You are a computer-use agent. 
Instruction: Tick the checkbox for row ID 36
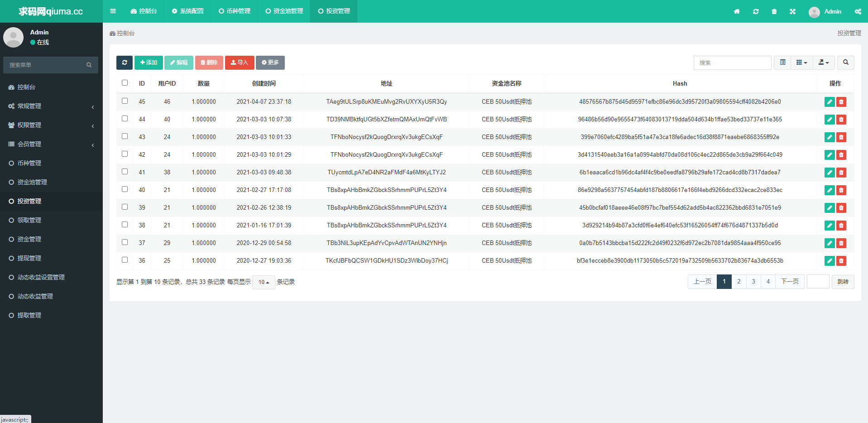tap(125, 260)
